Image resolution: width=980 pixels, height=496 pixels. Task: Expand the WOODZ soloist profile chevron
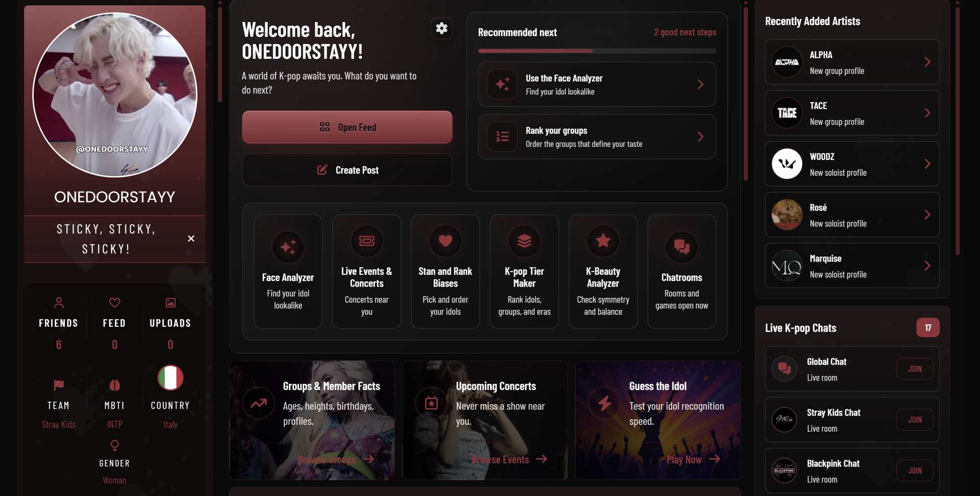(x=927, y=163)
